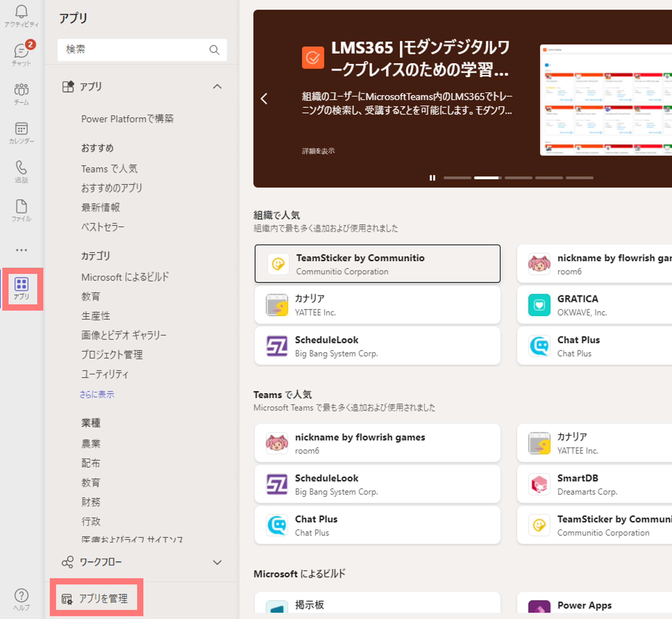The height and width of the screenshot is (619, 672).
Task: Select プロジェクト管理 category
Action: click(x=112, y=355)
